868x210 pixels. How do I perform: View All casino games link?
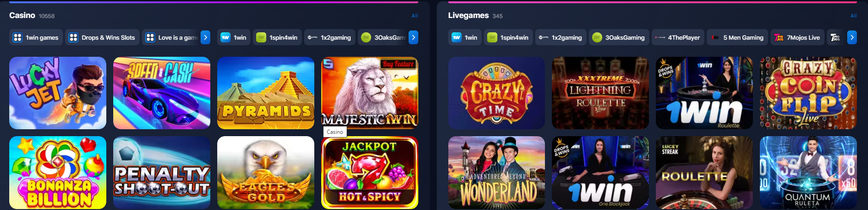(415, 16)
